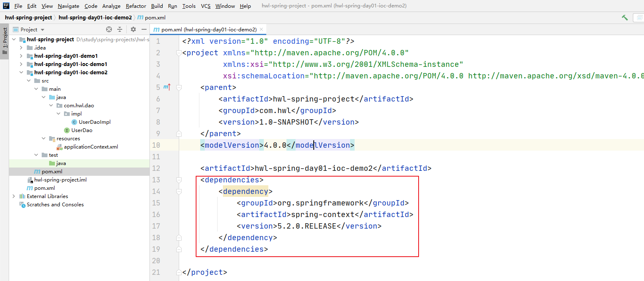Collapse the resources folder
The image size is (644, 281).
coord(44,139)
